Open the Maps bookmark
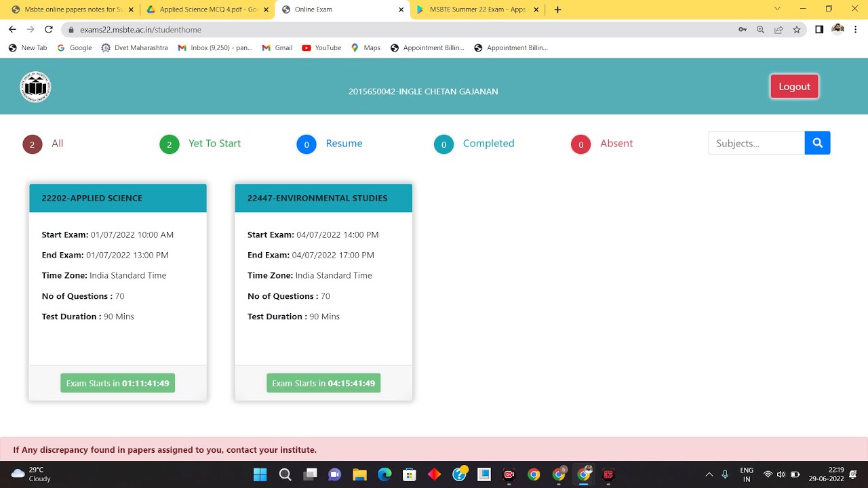The width and height of the screenshot is (868, 488). (366, 47)
